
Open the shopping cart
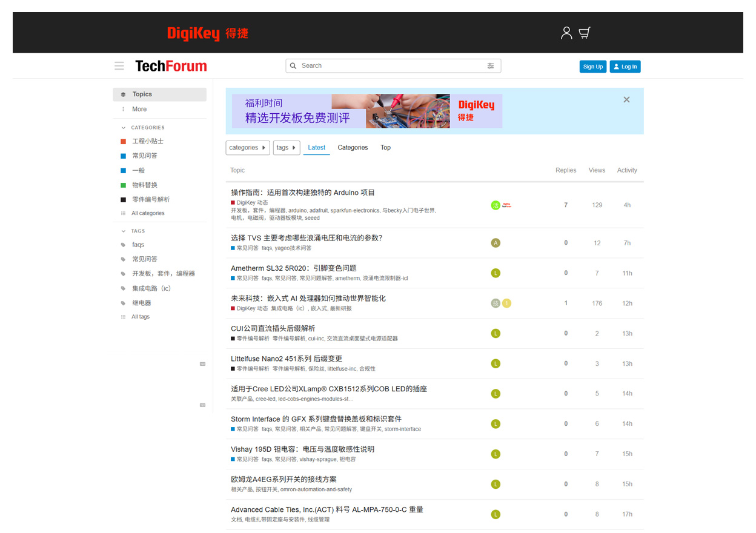pos(585,33)
